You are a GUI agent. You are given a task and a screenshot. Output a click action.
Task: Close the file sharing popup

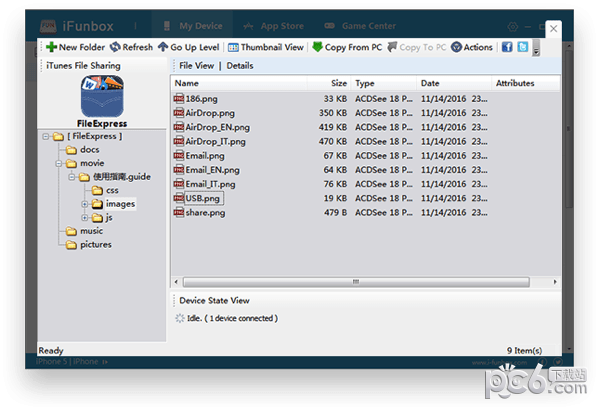pos(553,29)
